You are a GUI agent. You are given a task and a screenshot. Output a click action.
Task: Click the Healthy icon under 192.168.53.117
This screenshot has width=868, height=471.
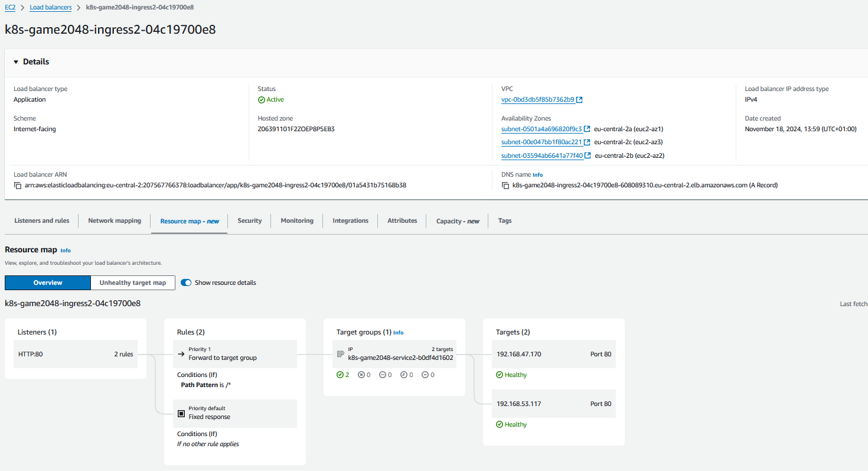(500, 424)
